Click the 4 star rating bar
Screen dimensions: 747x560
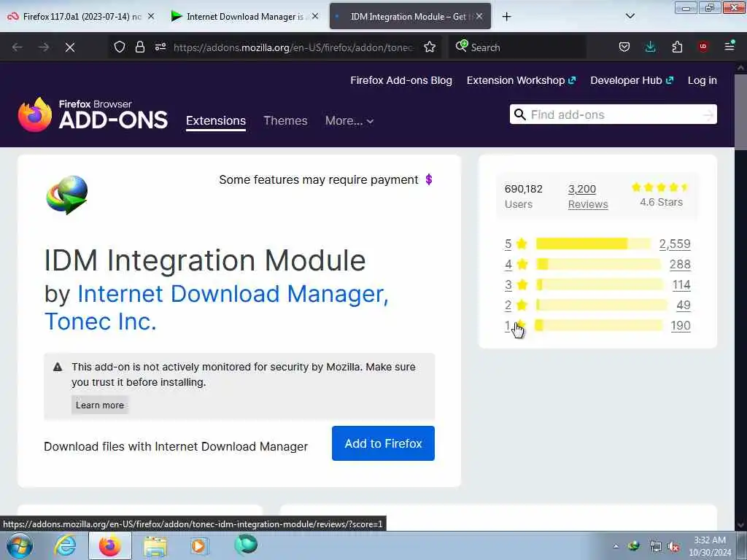click(599, 264)
